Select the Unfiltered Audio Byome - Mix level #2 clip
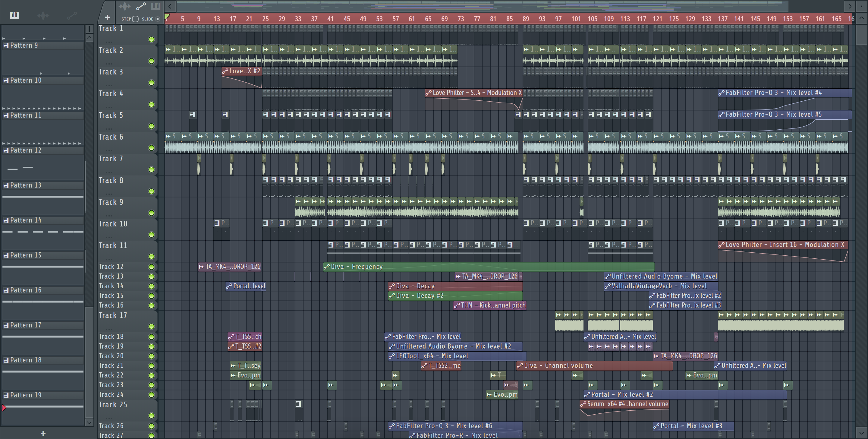 (455, 346)
